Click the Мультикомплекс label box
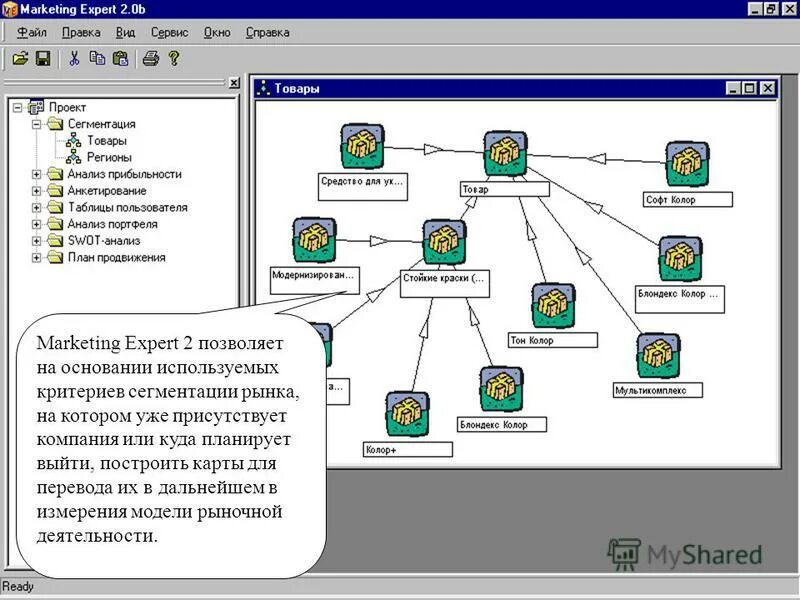The image size is (800, 600). click(x=658, y=390)
